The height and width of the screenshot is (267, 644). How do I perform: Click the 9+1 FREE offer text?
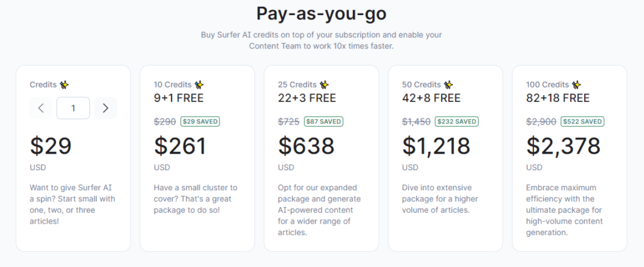coord(179,98)
